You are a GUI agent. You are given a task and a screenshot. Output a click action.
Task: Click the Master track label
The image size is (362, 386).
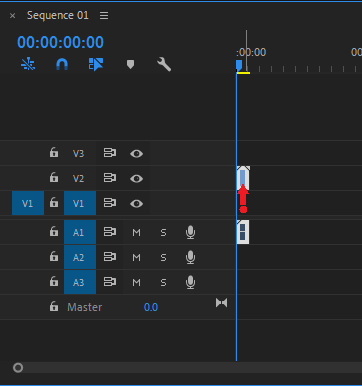pyautogui.click(x=85, y=307)
